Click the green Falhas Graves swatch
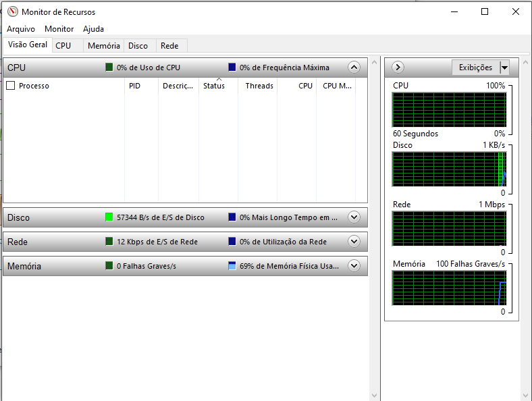Image resolution: width=532 pixels, height=401 pixels. coord(109,265)
